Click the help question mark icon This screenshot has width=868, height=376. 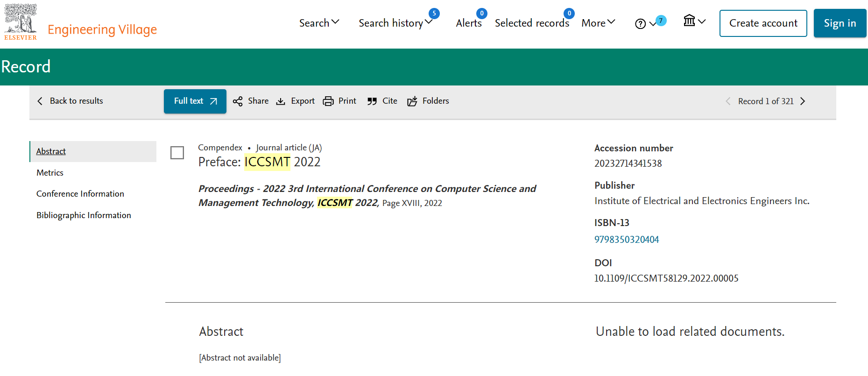640,24
